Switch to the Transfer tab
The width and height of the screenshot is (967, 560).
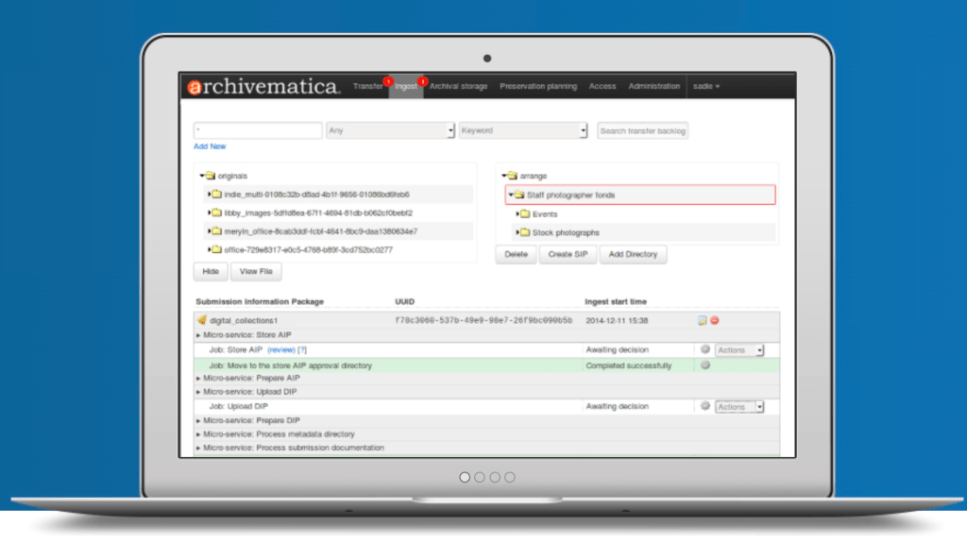click(367, 87)
